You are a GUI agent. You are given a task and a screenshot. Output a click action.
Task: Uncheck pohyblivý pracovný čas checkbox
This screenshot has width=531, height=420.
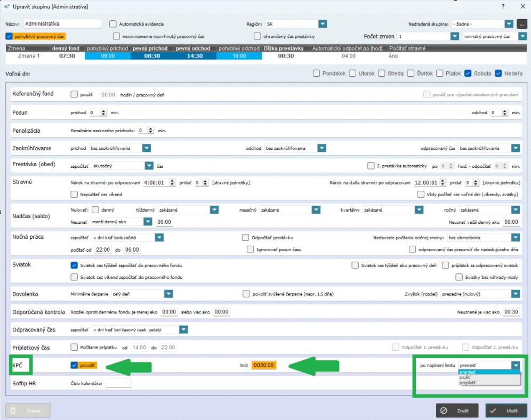[9, 36]
